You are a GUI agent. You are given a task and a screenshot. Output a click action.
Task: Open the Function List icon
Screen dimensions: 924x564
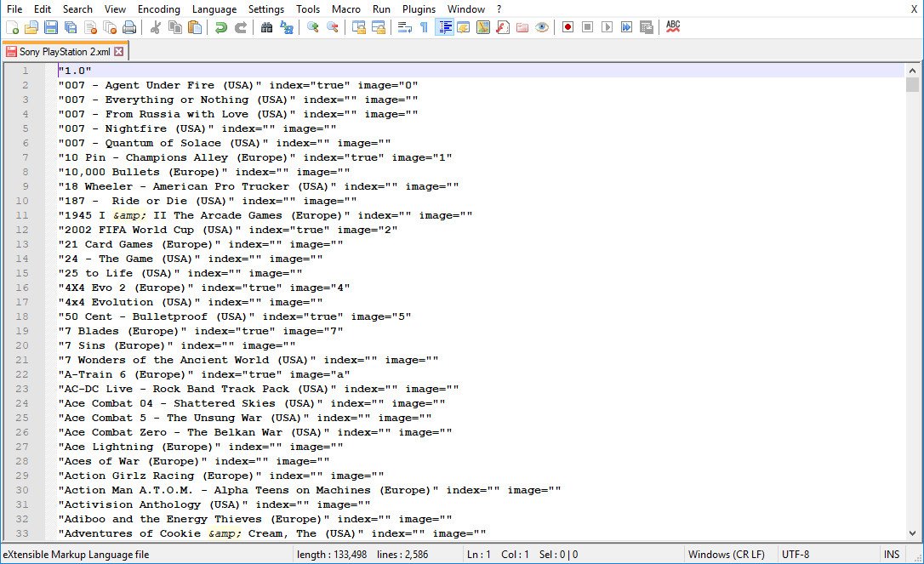coord(503,27)
